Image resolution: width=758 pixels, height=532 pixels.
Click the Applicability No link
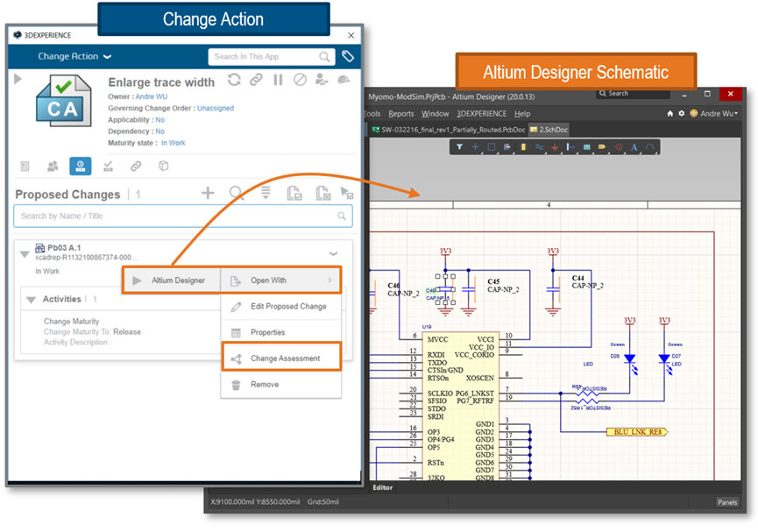[x=160, y=120]
